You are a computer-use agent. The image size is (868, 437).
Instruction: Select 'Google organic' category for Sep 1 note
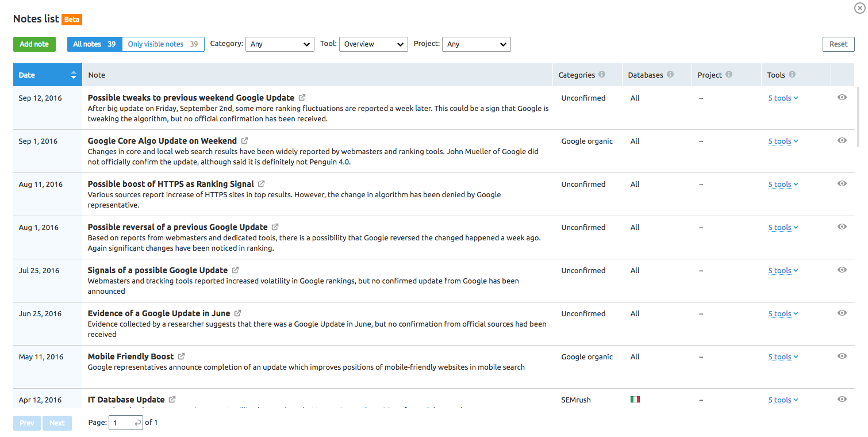587,141
